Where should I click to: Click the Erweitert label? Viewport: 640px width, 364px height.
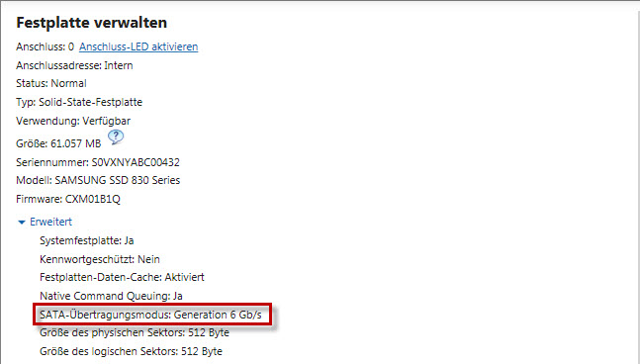[50, 222]
